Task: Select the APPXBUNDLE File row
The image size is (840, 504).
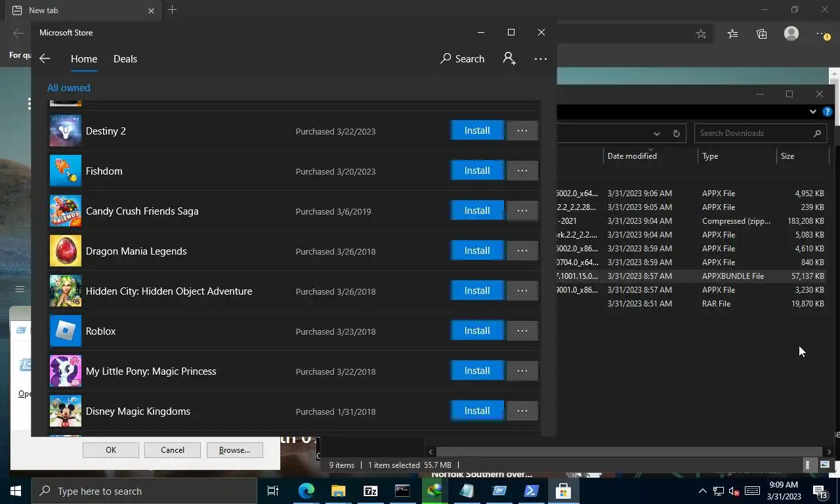Action: 692,276
